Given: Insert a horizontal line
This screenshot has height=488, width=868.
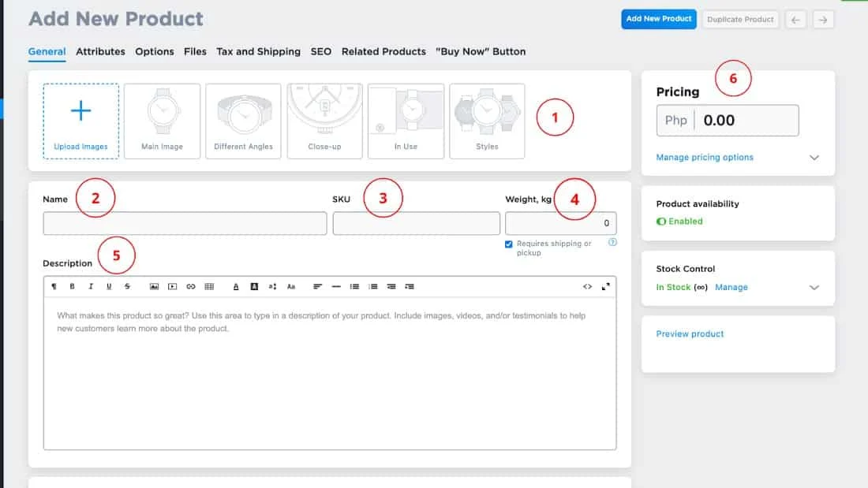Looking at the screenshot, I should point(336,287).
